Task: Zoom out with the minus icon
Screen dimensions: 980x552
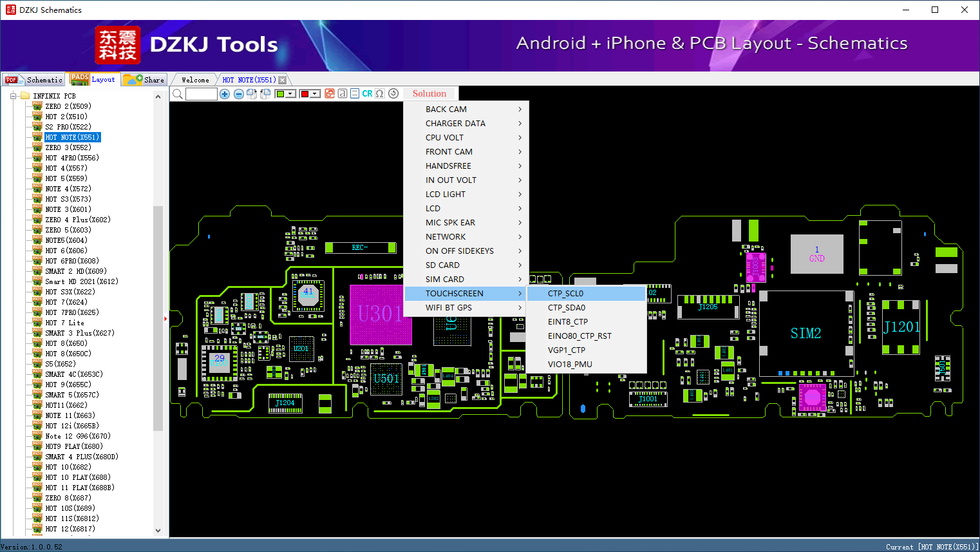Action: coord(239,94)
